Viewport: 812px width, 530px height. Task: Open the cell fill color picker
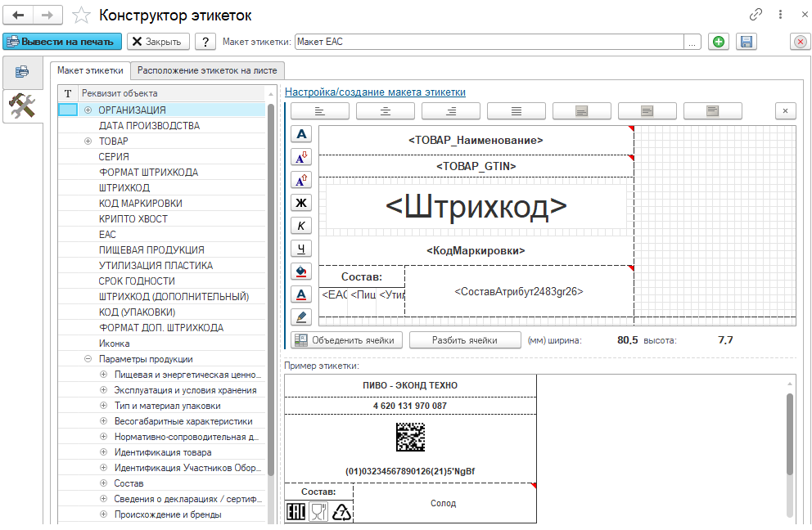[x=302, y=271]
